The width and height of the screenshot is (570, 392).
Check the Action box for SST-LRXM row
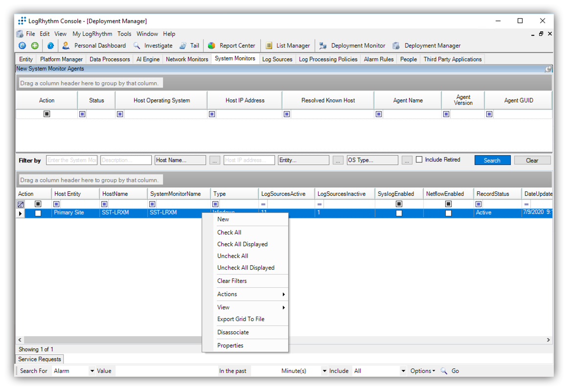[x=38, y=213]
